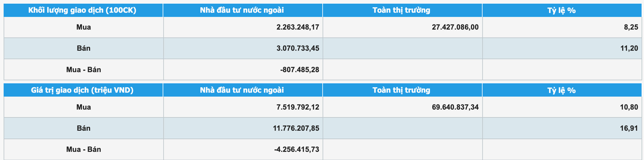Viewport: 644px width, 160px height.
Task: Click the net value cell -4.256.415,73
Action: click(x=297, y=150)
